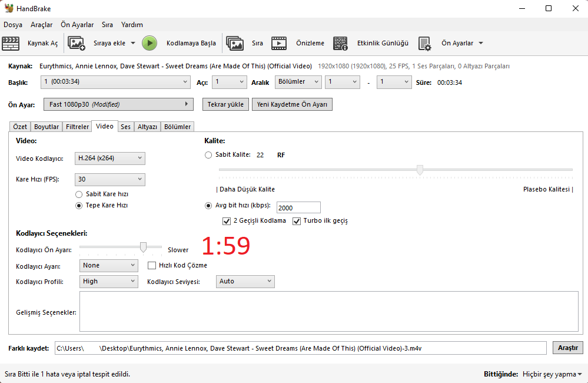This screenshot has width=588, height=383.
Task: Open the Kodlayıcı Seviyesi Auto dropdown
Action: [245, 282]
